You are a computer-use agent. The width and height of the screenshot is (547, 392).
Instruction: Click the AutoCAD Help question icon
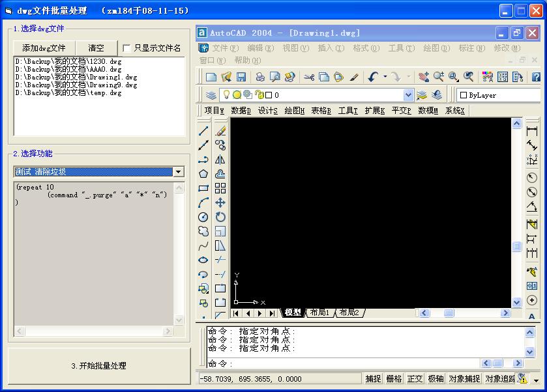(x=536, y=77)
